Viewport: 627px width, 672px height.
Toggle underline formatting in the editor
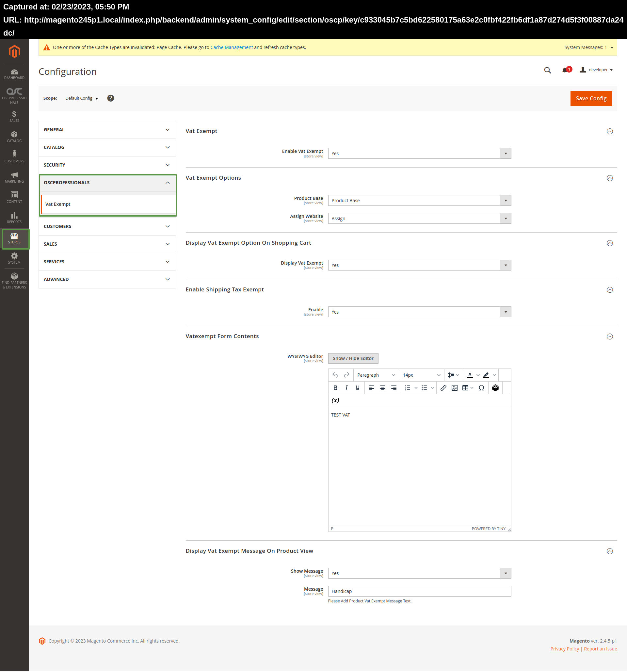tap(357, 388)
